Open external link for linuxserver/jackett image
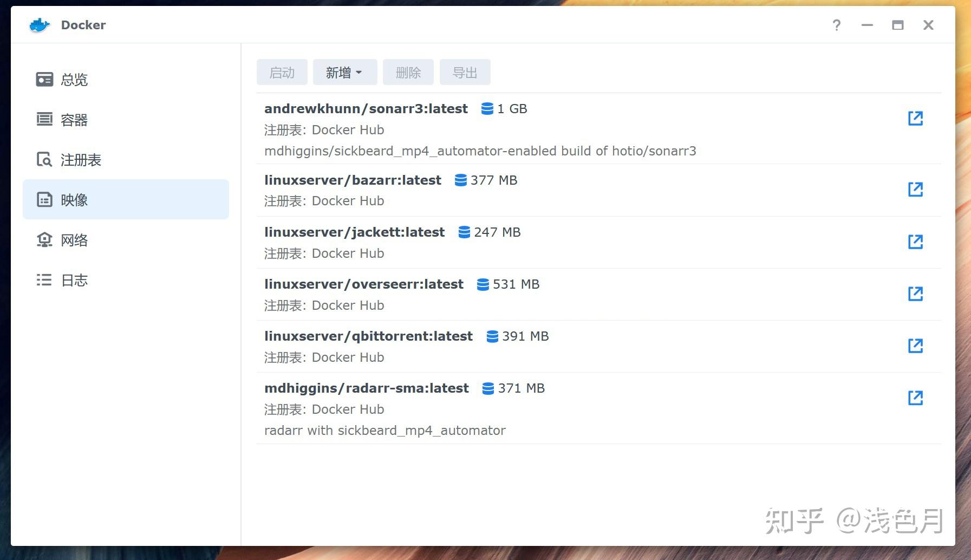 click(x=915, y=242)
